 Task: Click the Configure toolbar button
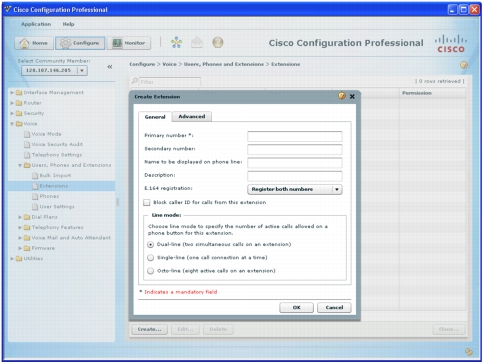[x=80, y=43]
